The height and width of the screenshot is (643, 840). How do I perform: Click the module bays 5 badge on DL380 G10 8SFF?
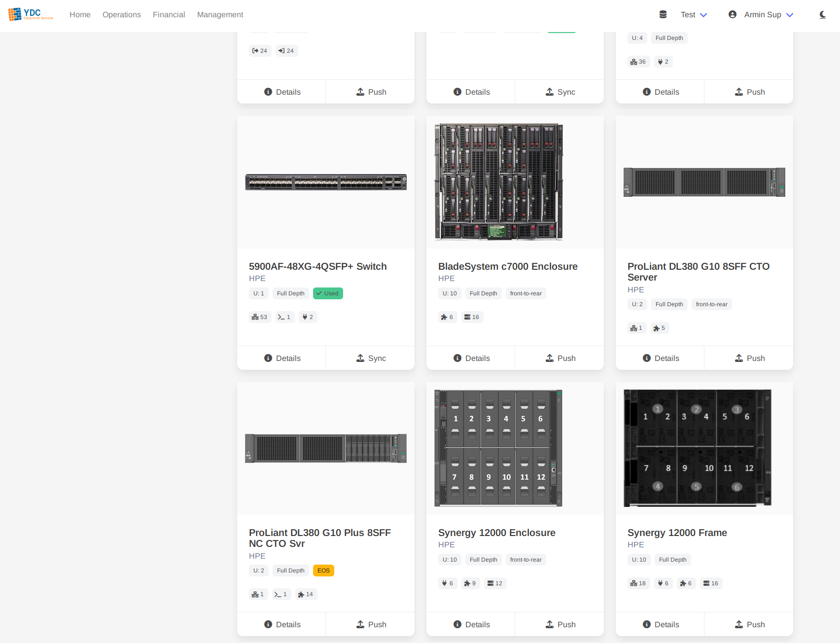pos(660,328)
